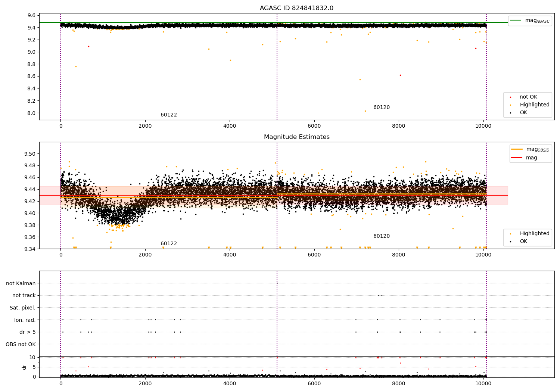Click the orange highlighted point near magnitude 8.0 in top plot
This screenshot has width=560, height=392.
(x=365, y=111)
